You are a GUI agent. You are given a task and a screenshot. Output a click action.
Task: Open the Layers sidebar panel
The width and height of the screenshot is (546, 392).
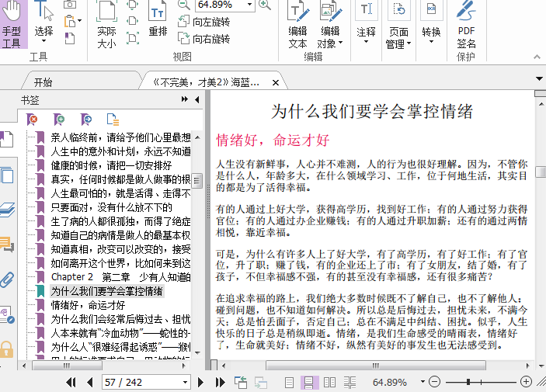point(7,210)
